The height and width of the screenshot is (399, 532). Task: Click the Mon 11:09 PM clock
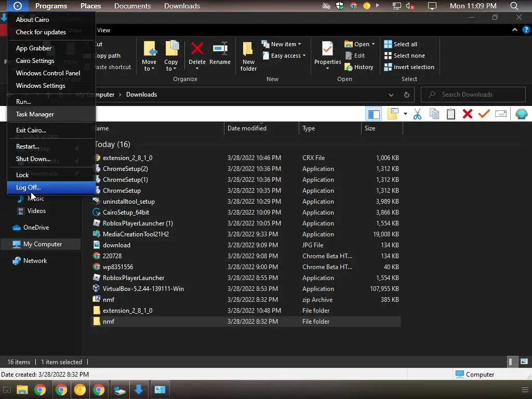tap(473, 6)
